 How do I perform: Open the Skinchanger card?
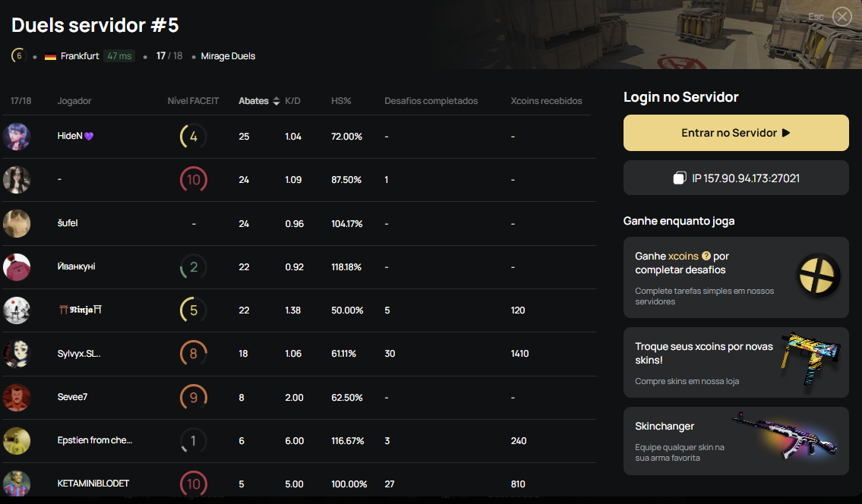point(735,441)
